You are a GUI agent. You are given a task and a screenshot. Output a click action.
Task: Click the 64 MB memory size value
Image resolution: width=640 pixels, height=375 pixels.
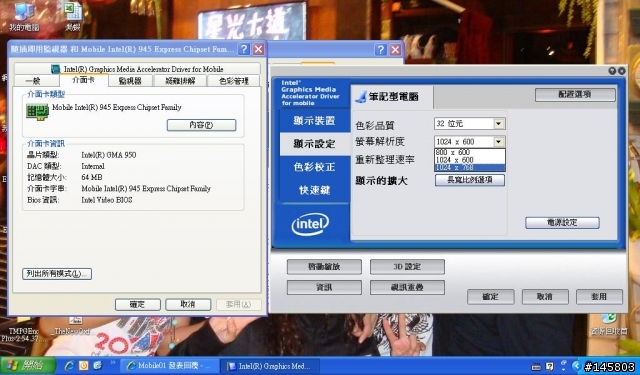(92, 178)
